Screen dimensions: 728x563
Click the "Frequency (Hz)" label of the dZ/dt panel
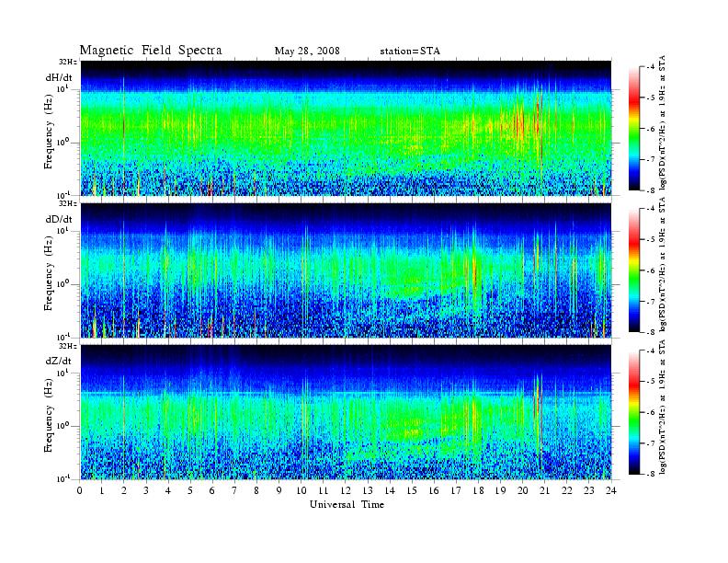pos(49,415)
